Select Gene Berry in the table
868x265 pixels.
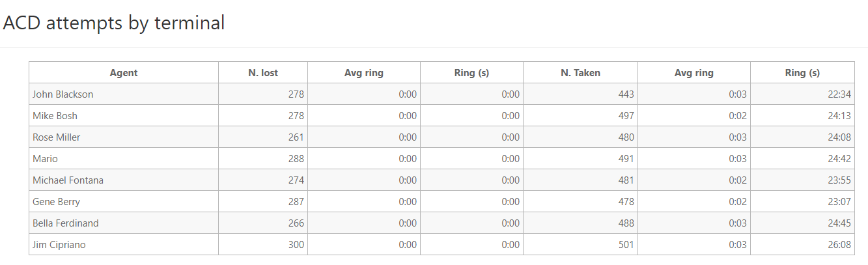pos(56,202)
